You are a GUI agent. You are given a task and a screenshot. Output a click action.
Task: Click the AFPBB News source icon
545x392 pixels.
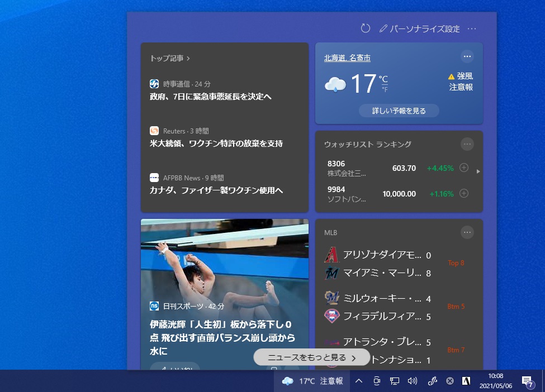[x=154, y=178]
